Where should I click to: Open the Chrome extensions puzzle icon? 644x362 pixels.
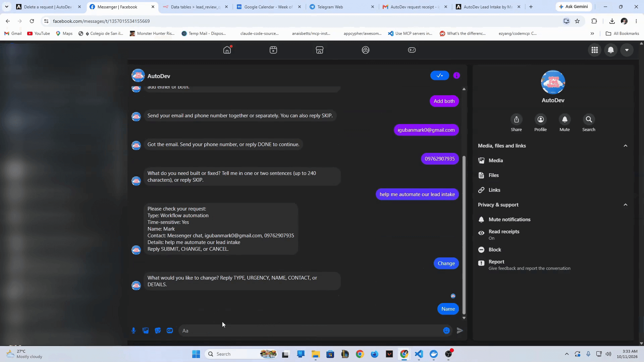[x=594, y=21]
